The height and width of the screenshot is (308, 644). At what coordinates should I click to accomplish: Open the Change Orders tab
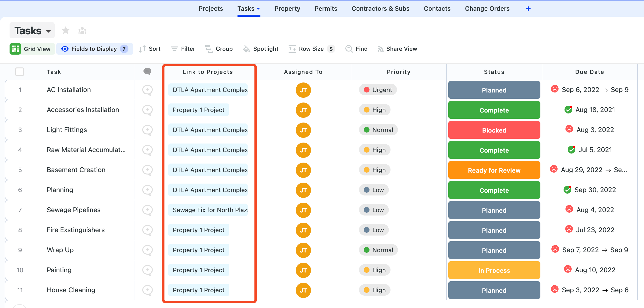487,9
